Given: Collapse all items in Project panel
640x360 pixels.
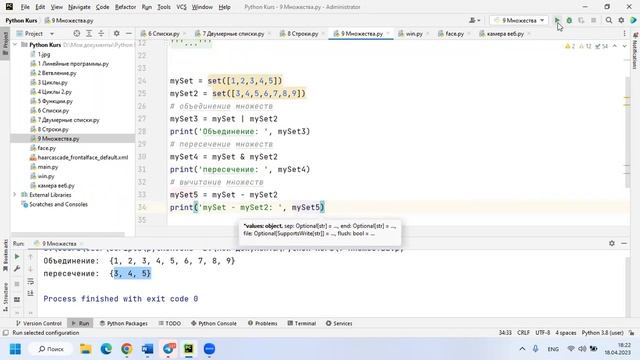Looking at the screenshot, I should click(x=101, y=33).
